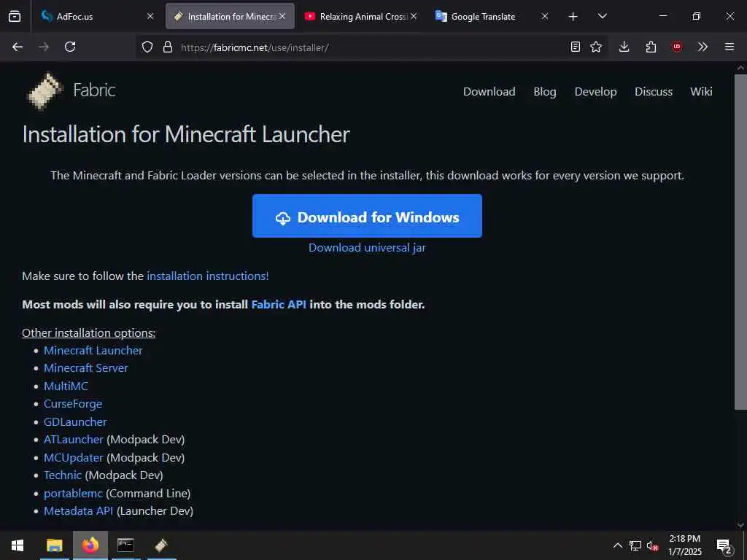Click the muted volume tray icon
The height and width of the screenshot is (560, 747).
(x=653, y=545)
